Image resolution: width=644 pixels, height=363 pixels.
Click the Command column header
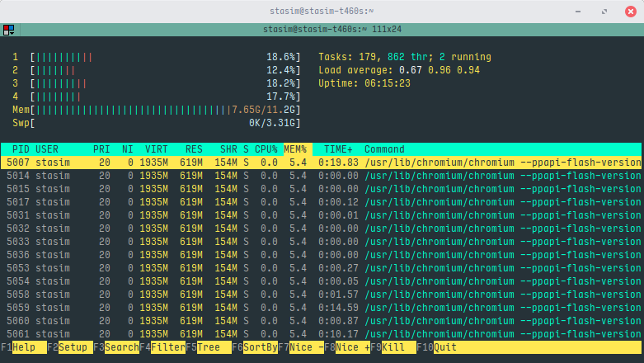click(384, 149)
